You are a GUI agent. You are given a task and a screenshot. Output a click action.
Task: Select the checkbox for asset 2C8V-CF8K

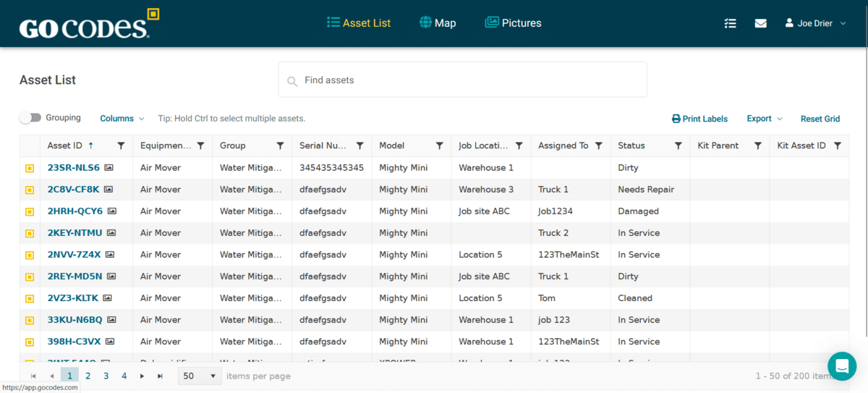pyautogui.click(x=30, y=190)
